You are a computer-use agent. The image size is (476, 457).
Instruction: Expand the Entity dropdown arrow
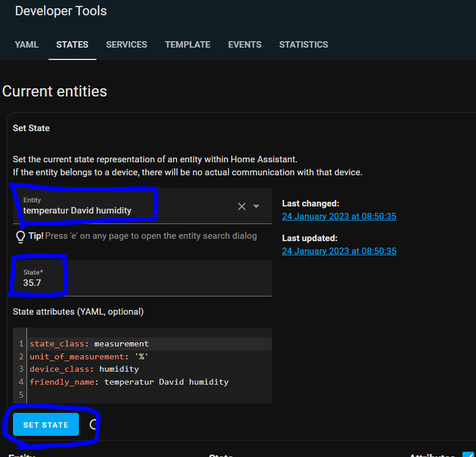coord(257,206)
